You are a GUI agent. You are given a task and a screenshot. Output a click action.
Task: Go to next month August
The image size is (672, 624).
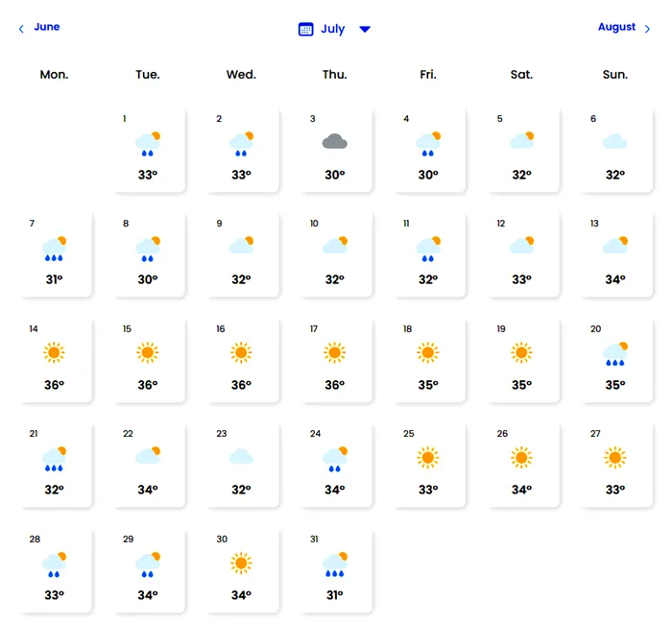pos(616,27)
